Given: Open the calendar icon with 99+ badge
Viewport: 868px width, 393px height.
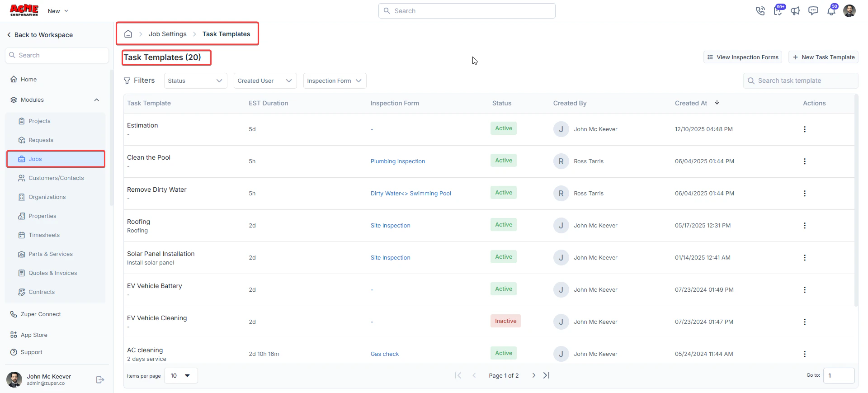Looking at the screenshot, I should [x=778, y=10].
